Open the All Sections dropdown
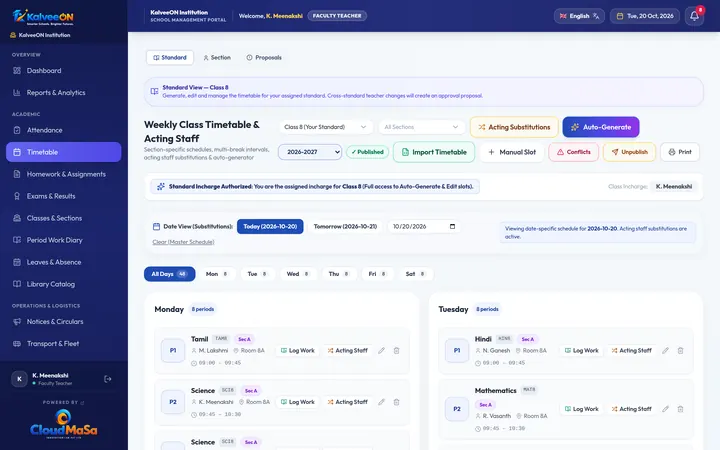The image size is (720, 450). click(421, 127)
